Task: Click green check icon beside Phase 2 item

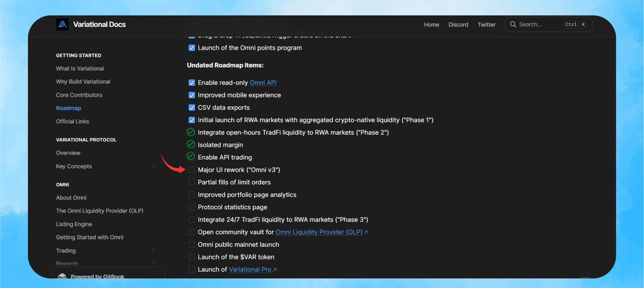Action: 191,132
